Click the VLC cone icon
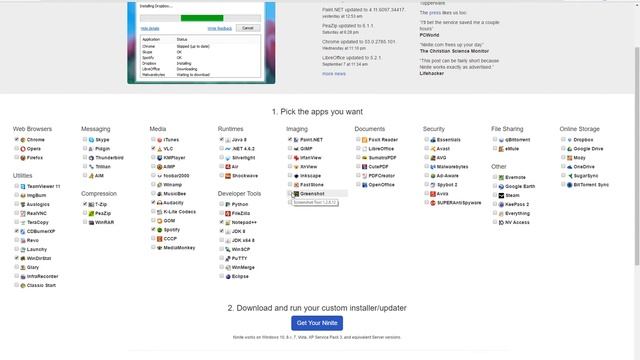 [x=160, y=149]
